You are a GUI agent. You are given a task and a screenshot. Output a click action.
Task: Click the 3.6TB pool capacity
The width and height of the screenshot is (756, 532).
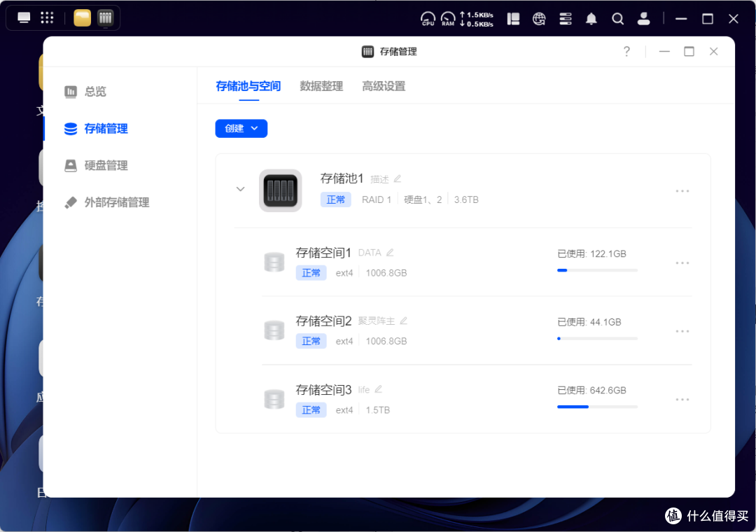(466, 199)
